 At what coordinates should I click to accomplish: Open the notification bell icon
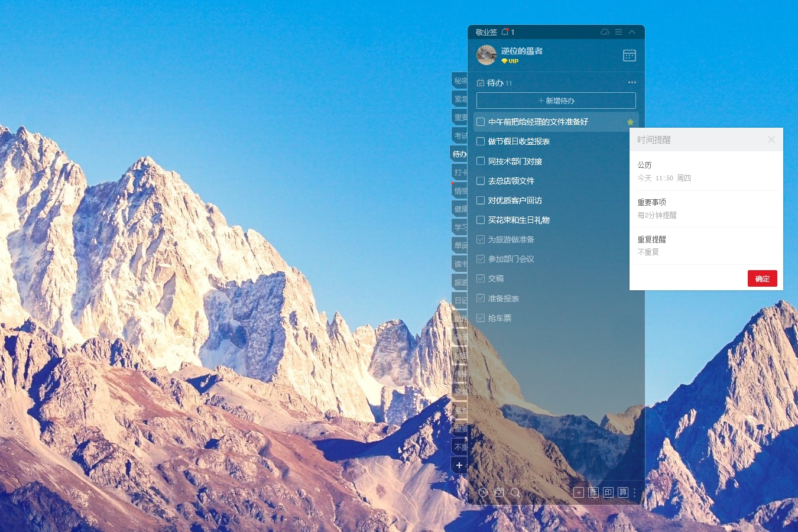click(505, 32)
